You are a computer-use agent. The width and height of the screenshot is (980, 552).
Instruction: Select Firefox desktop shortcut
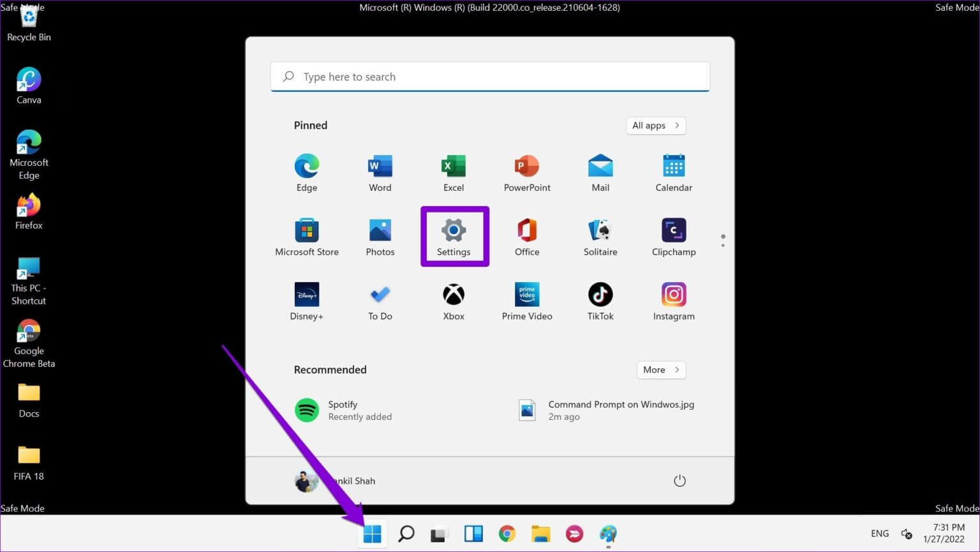point(29,213)
